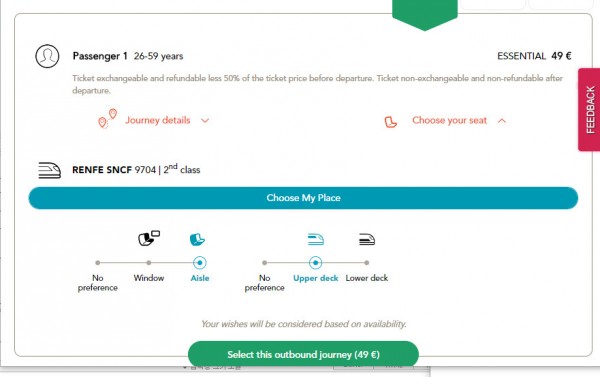Expand the Journey details chevron
Image resolution: width=600 pixels, height=377 pixels.
click(x=205, y=121)
